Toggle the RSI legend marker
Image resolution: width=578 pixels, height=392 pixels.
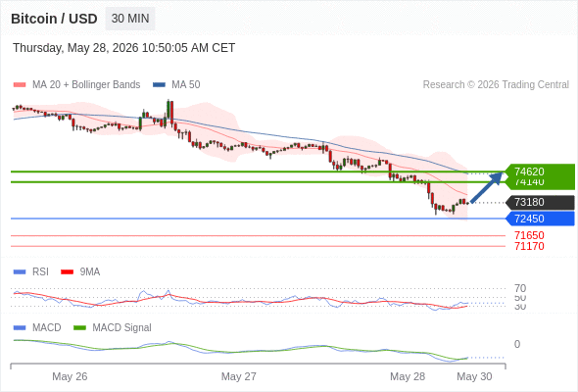pos(20,272)
